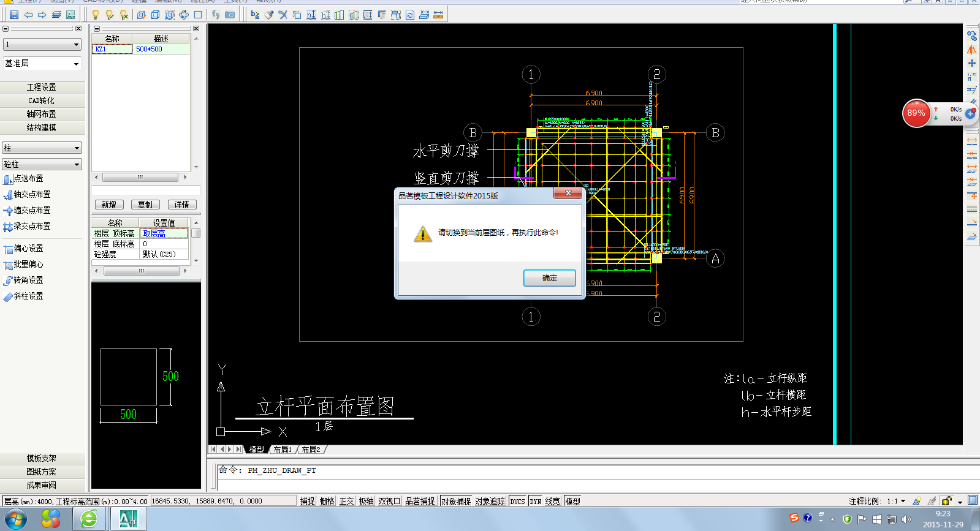
Task: Open 模板支架 section
Action: click(42, 459)
